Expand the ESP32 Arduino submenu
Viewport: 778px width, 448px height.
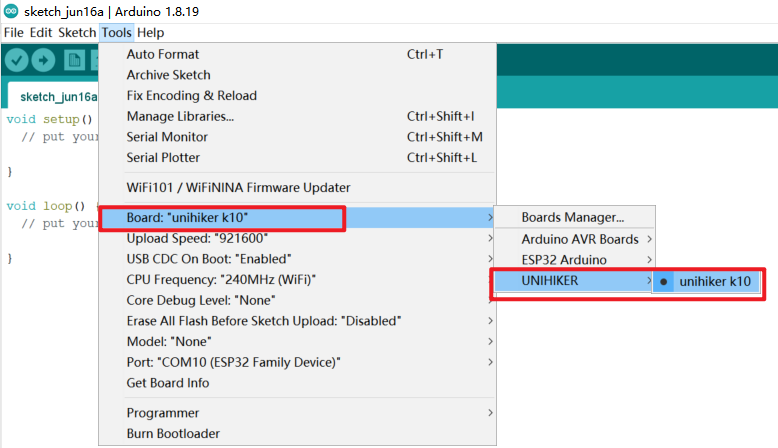pos(575,260)
